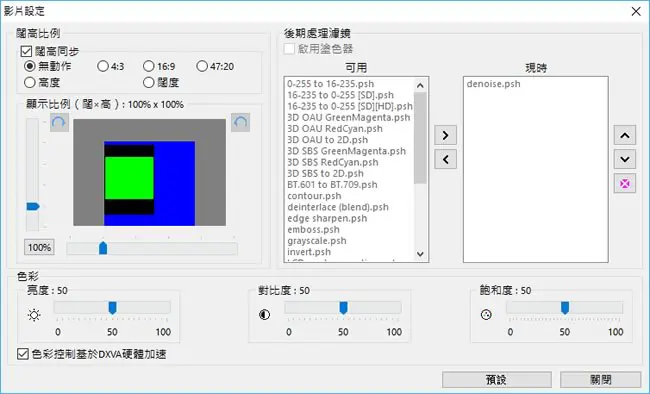650x394 pixels.
Task: Move the current filter up with the up arrow
Action: point(625,135)
